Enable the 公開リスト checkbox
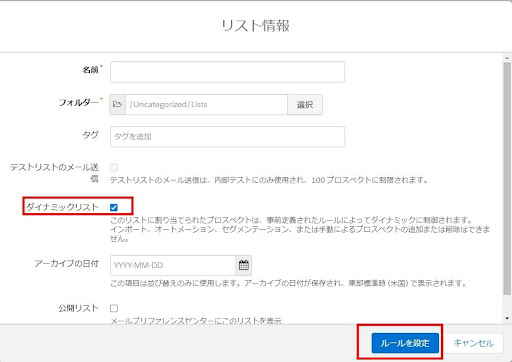 tap(114, 308)
